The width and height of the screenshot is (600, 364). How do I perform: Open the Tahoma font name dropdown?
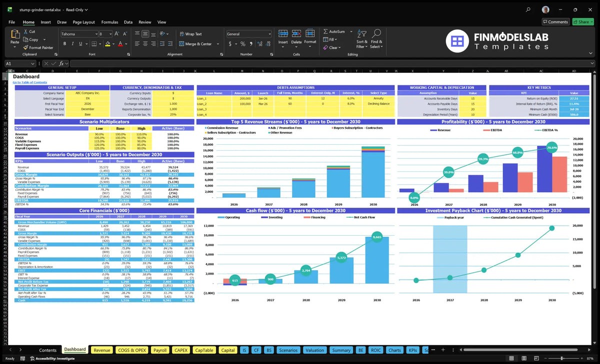(95, 34)
